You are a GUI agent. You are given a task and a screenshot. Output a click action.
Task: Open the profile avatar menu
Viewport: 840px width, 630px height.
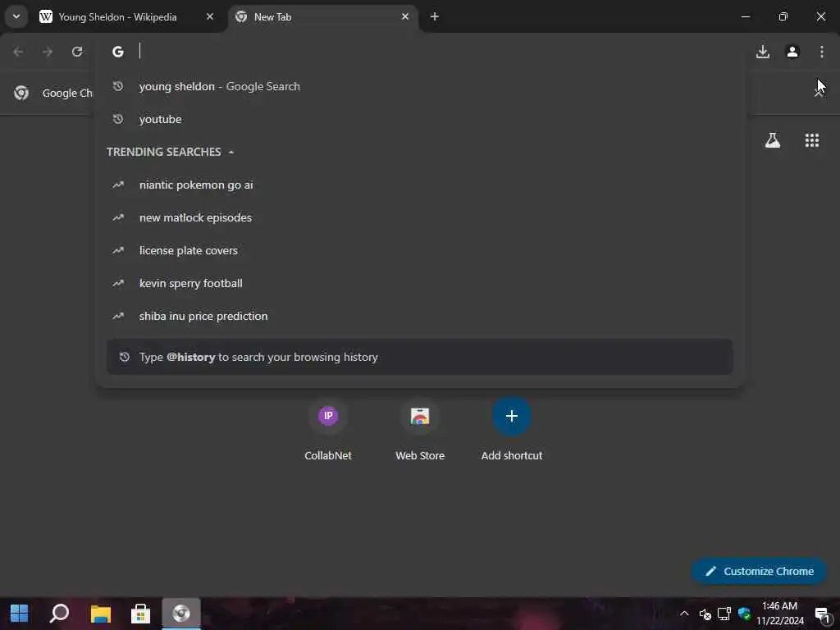792,52
